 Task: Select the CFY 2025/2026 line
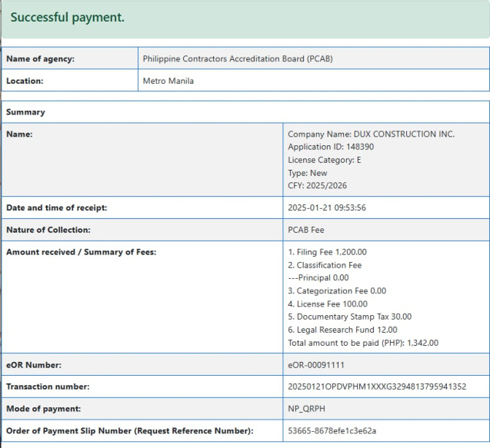click(318, 186)
